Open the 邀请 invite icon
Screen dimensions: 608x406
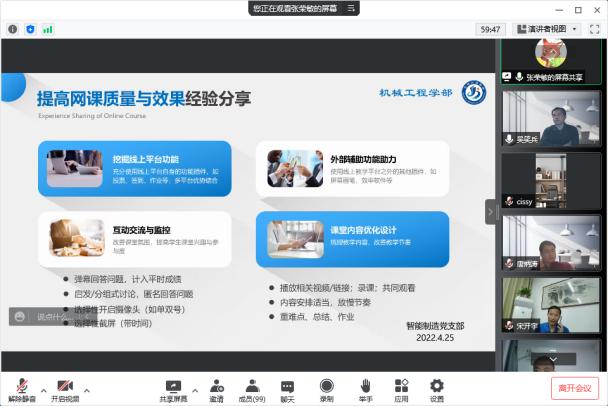point(216,386)
